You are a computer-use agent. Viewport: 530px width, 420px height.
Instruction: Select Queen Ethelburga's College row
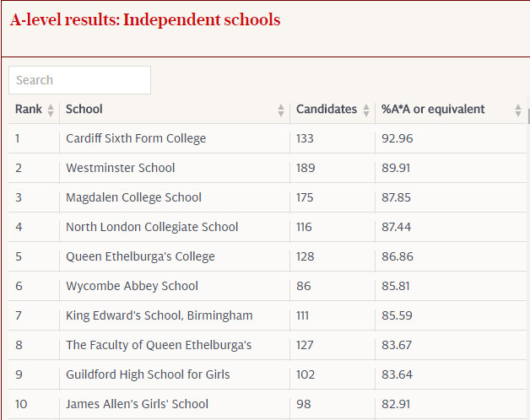pyautogui.click(x=140, y=256)
